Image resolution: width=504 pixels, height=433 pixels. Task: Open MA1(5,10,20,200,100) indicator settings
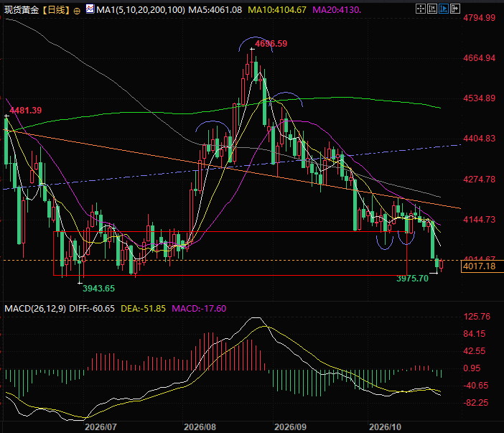[141, 10]
